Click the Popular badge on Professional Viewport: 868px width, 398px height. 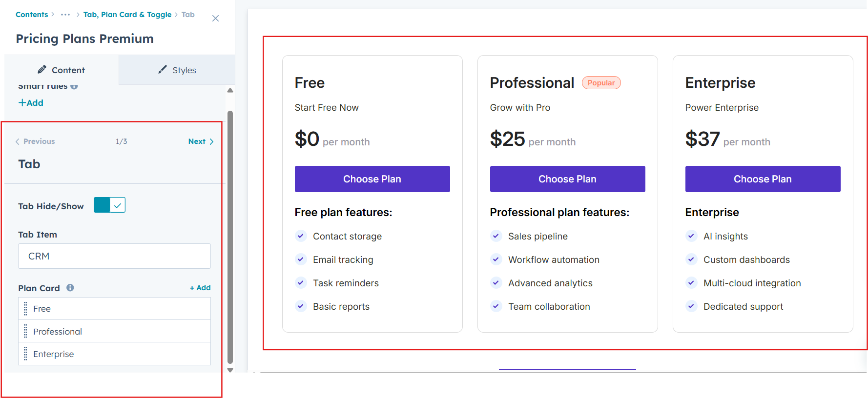point(601,83)
